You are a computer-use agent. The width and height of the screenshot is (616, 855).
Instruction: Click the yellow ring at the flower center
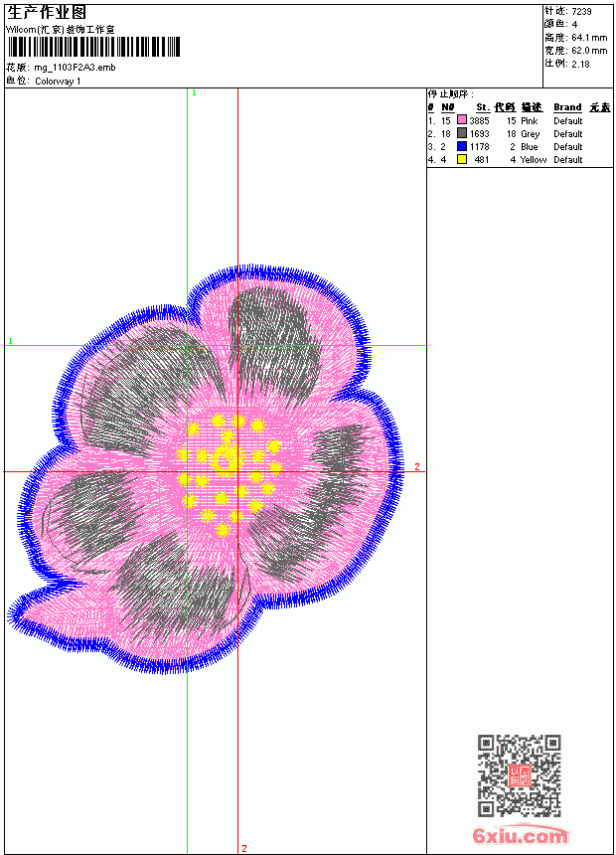tap(227, 458)
